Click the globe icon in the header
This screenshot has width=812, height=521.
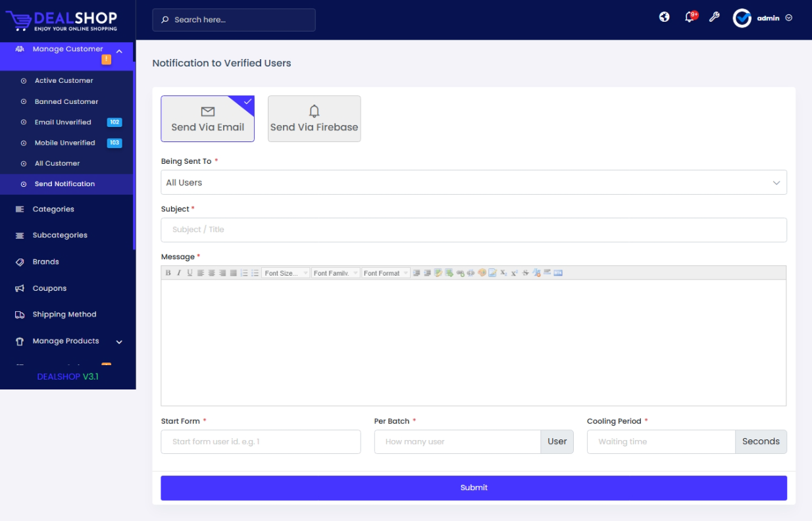pos(665,18)
